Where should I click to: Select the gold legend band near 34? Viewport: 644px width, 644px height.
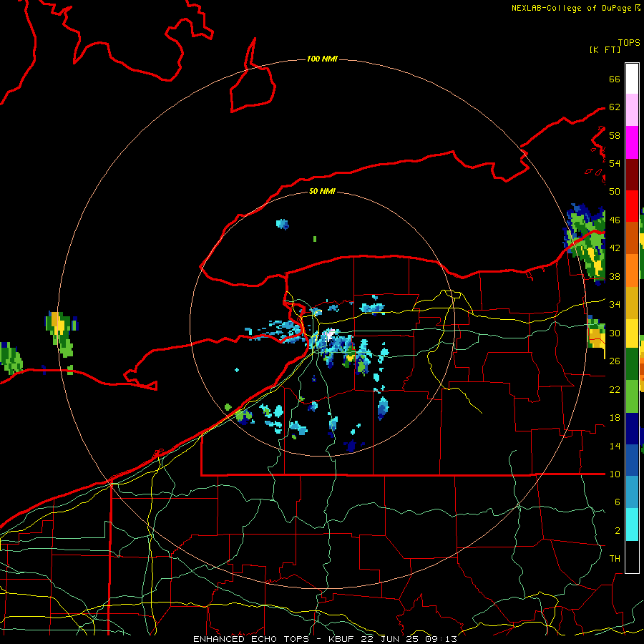point(632,303)
